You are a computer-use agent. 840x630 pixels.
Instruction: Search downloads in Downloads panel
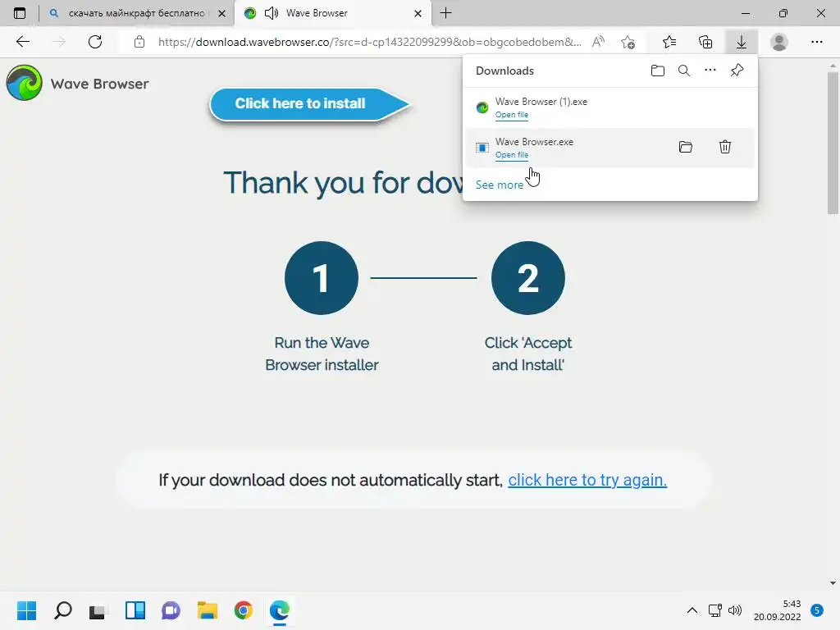[684, 71]
